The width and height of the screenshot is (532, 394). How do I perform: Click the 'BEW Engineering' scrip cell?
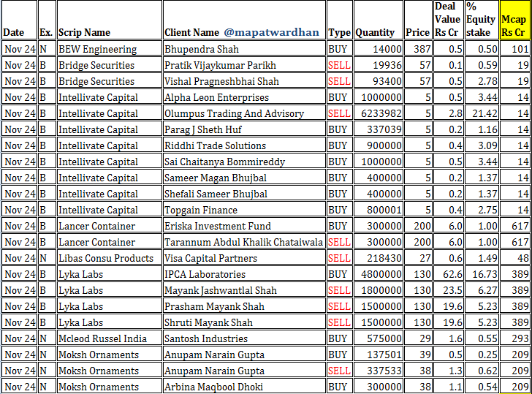click(x=110, y=49)
